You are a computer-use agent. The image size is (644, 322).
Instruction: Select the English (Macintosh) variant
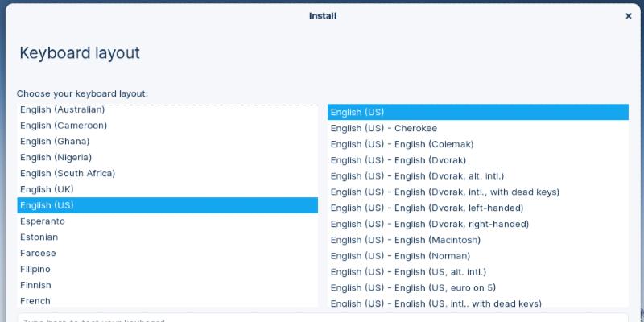pos(406,240)
